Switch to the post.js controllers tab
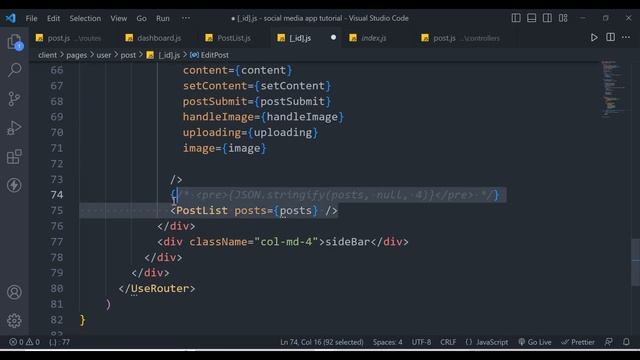This screenshot has width=640, height=360. pyautogui.click(x=461, y=38)
